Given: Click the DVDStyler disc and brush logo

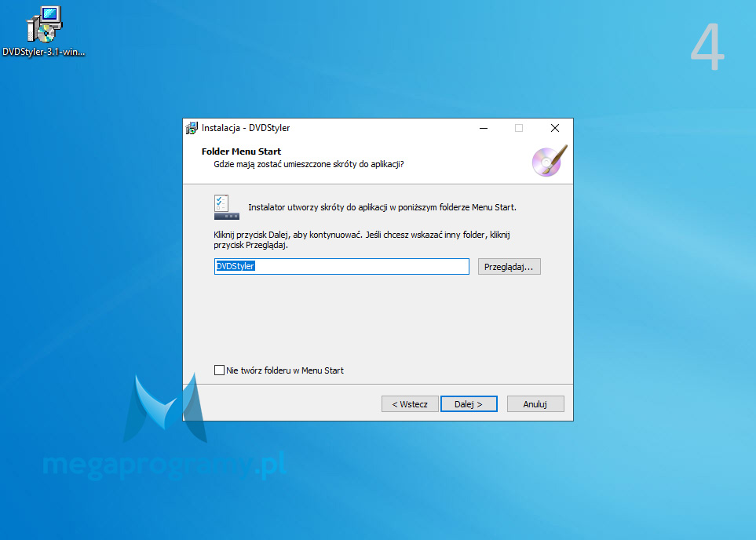Looking at the screenshot, I should coord(550,161).
